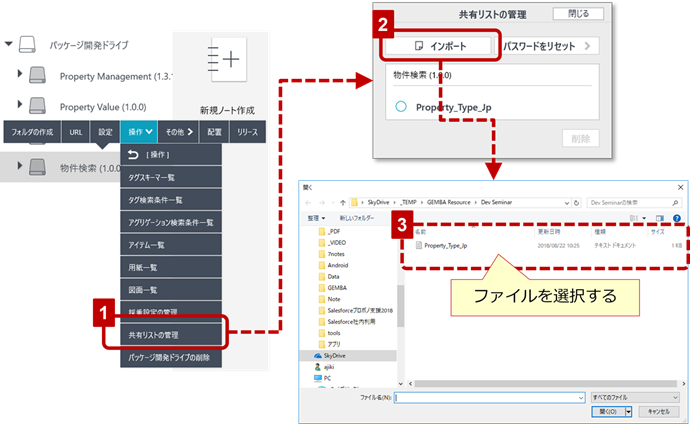This screenshot has height=424, width=690.
Task: Click the インポート button
Action: pos(438,46)
